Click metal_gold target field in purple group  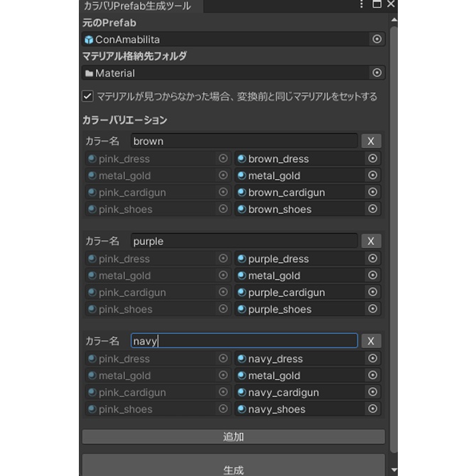(308, 276)
